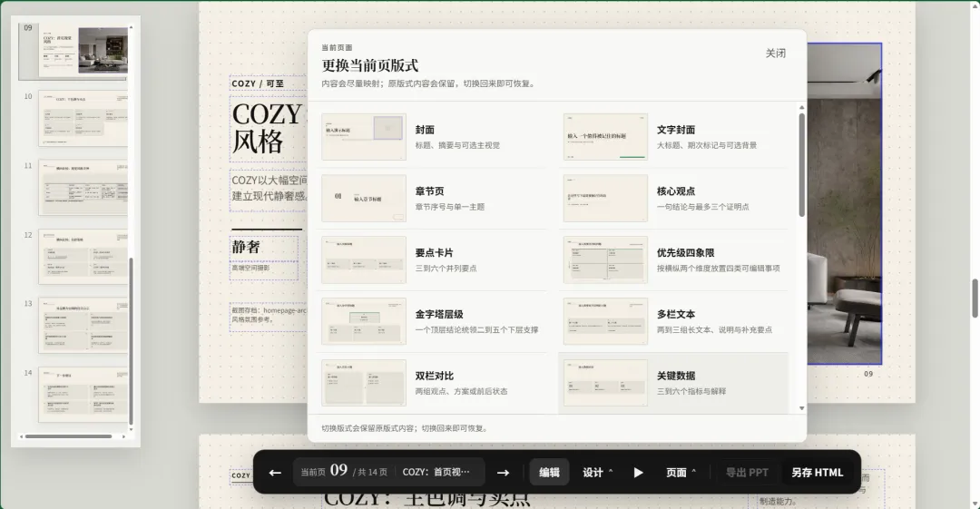The width and height of the screenshot is (980, 509).
Task: Close the layout dialog via 关闭
Action: click(776, 54)
